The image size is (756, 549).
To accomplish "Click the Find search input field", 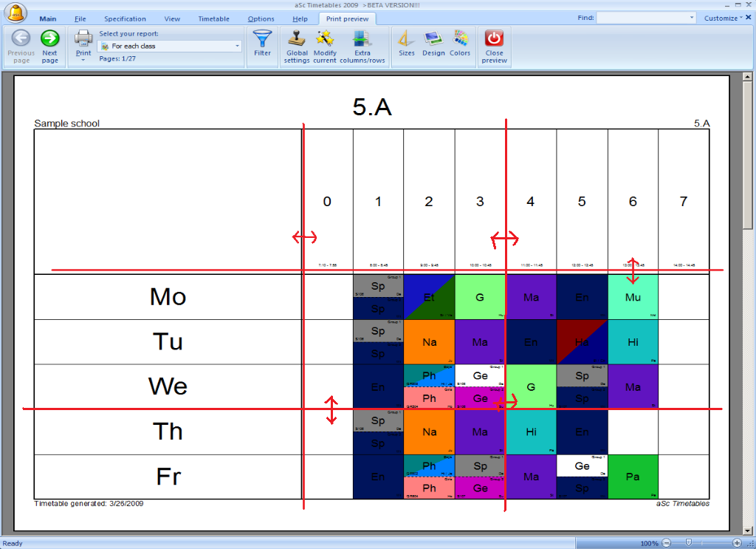I will (x=641, y=18).
